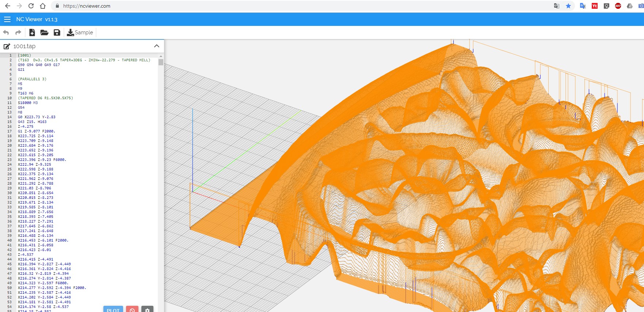
Task: Open the red Yt extension icon
Action: [x=595, y=6]
